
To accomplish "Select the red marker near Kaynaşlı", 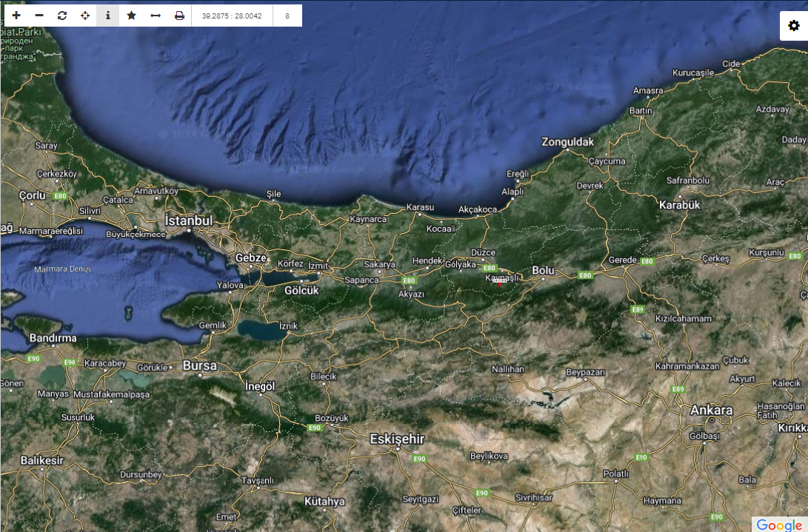I will 500,282.
